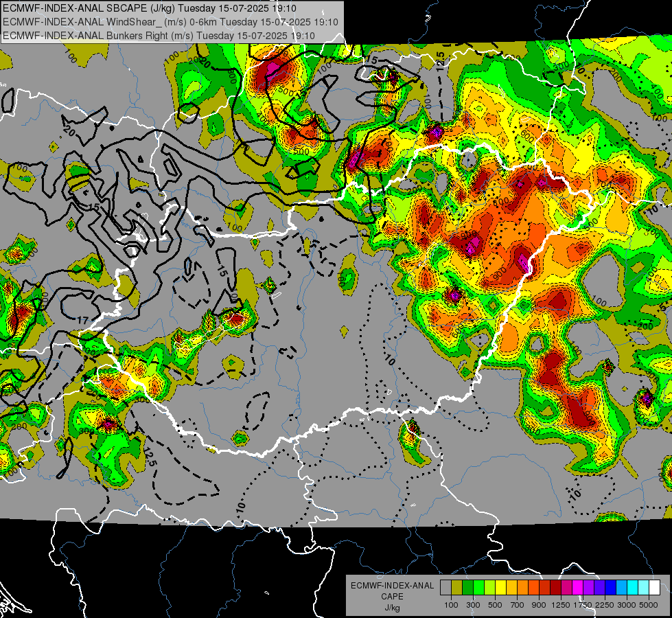Click the 1250 tick label in the legend
The image size is (672, 618).
pos(561,605)
